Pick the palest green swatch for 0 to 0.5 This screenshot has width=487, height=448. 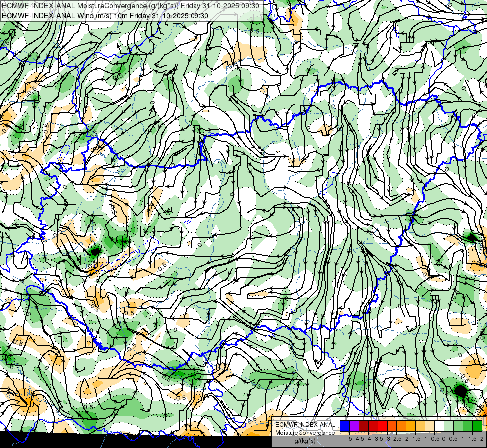coord(449,426)
